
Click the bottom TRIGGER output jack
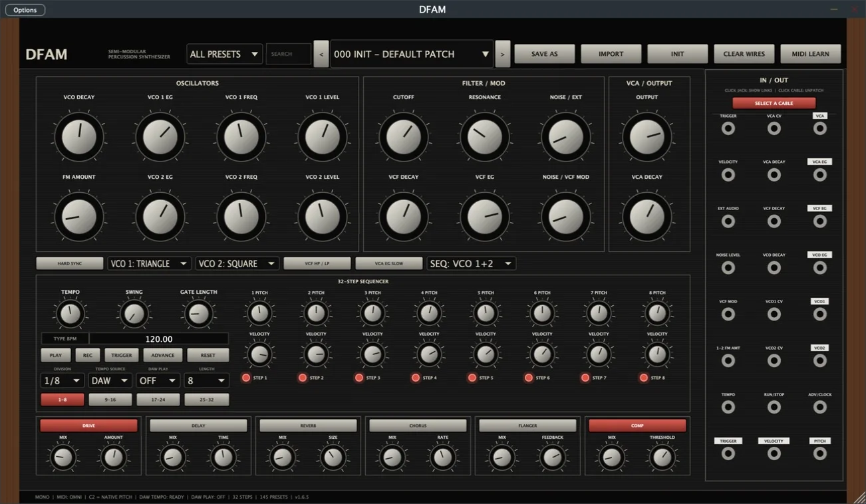pyautogui.click(x=728, y=453)
